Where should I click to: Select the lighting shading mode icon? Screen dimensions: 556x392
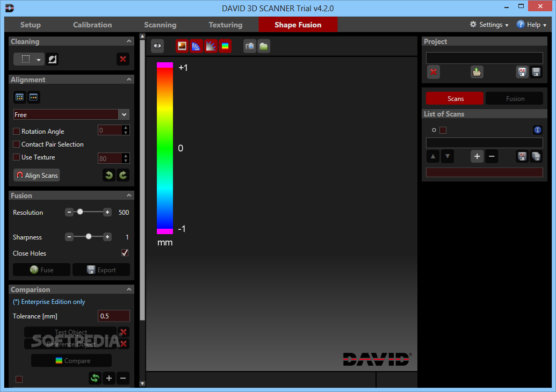[211, 46]
